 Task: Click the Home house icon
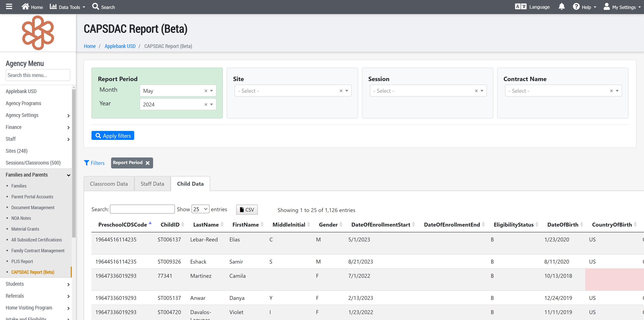25,7
